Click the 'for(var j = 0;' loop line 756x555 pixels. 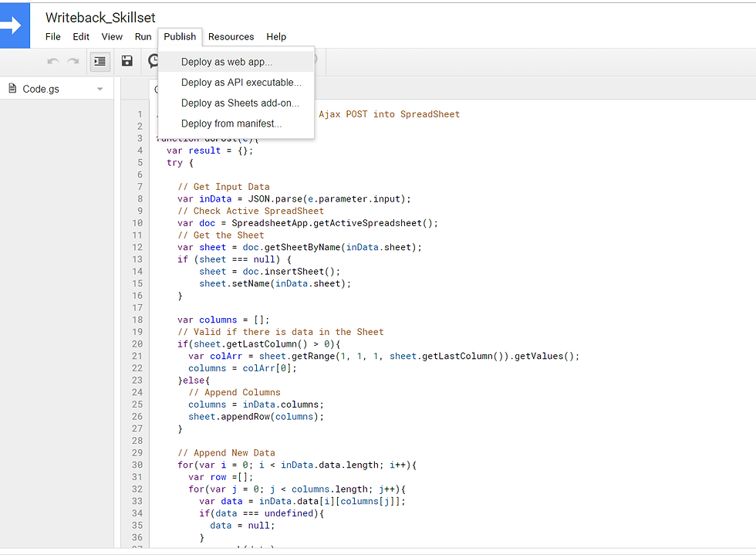point(297,489)
